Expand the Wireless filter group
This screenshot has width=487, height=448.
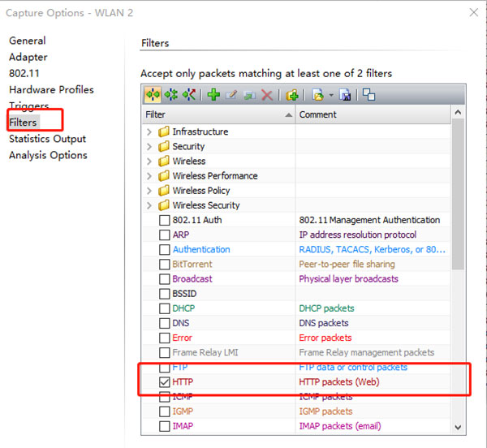click(x=149, y=162)
